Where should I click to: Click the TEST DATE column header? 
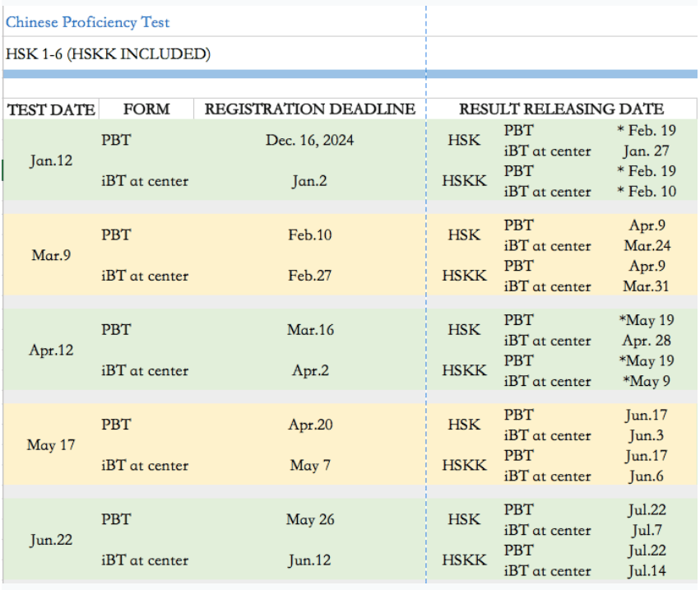[x=51, y=109]
